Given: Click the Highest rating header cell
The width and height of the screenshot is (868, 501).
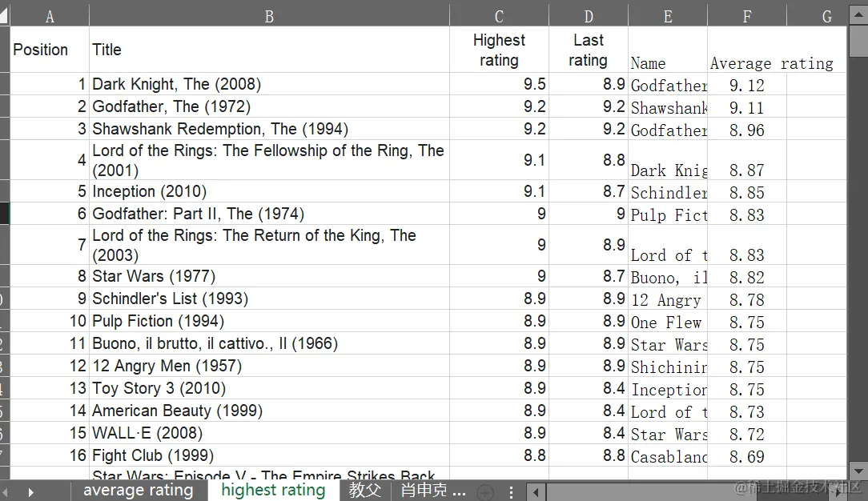Looking at the screenshot, I should click(499, 50).
